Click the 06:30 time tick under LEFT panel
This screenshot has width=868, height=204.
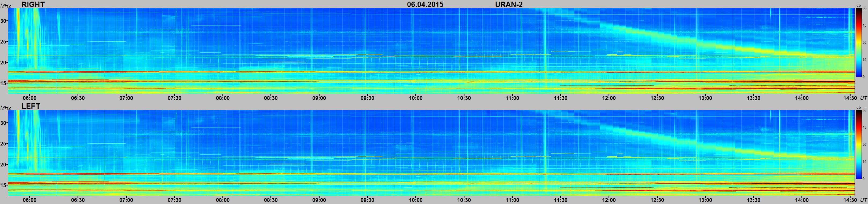pyautogui.click(x=78, y=200)
